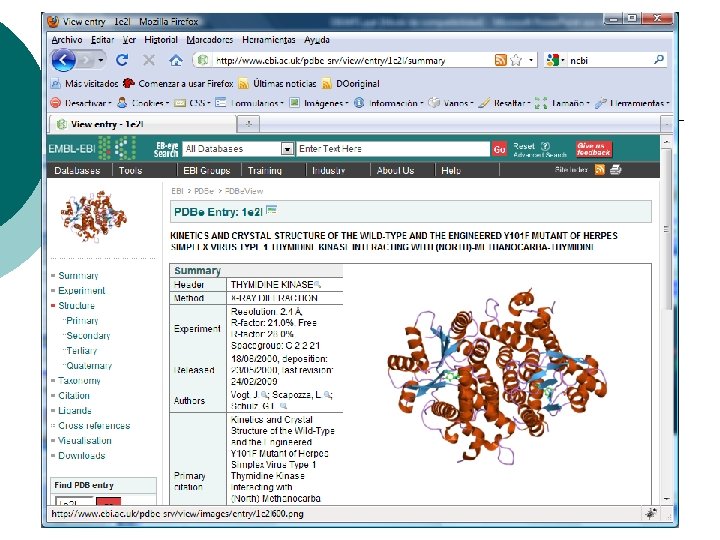Screen dimensions: 720x540
Task: Click the forward navigation arrow
Action: (85, 60)
